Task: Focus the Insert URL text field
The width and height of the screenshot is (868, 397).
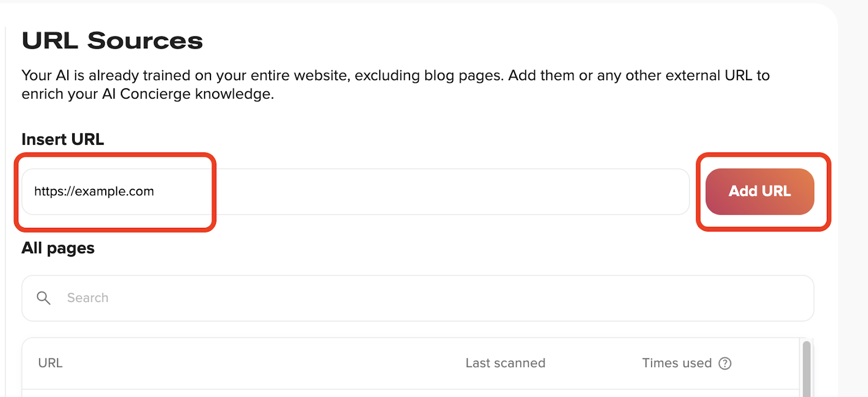Action: [x=355, y=191]
